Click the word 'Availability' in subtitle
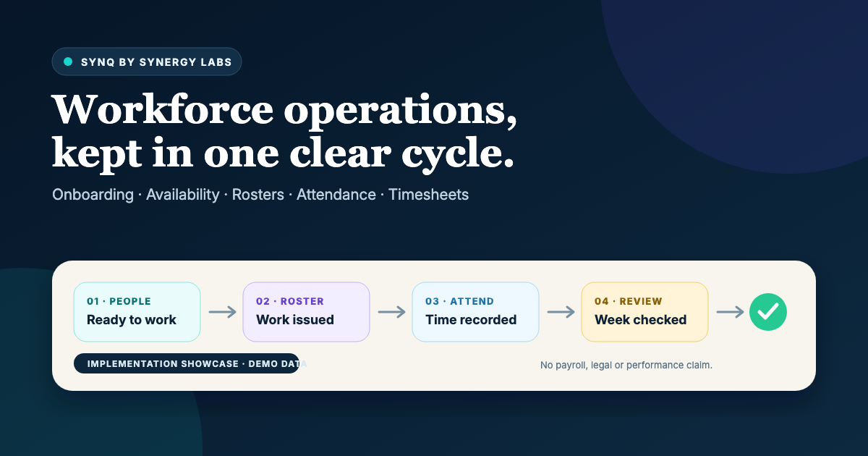 point(183,195)
